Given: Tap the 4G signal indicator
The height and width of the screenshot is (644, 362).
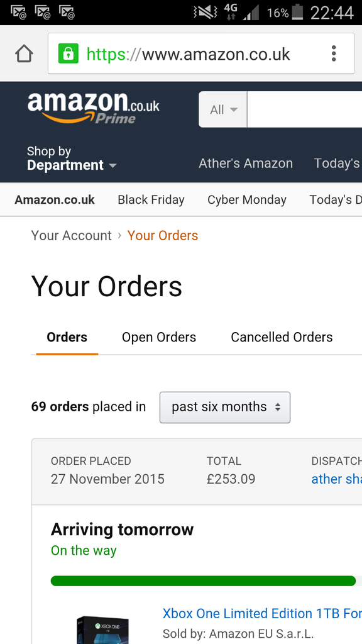Looking at the screenshot, I should [x=231, y=13].
